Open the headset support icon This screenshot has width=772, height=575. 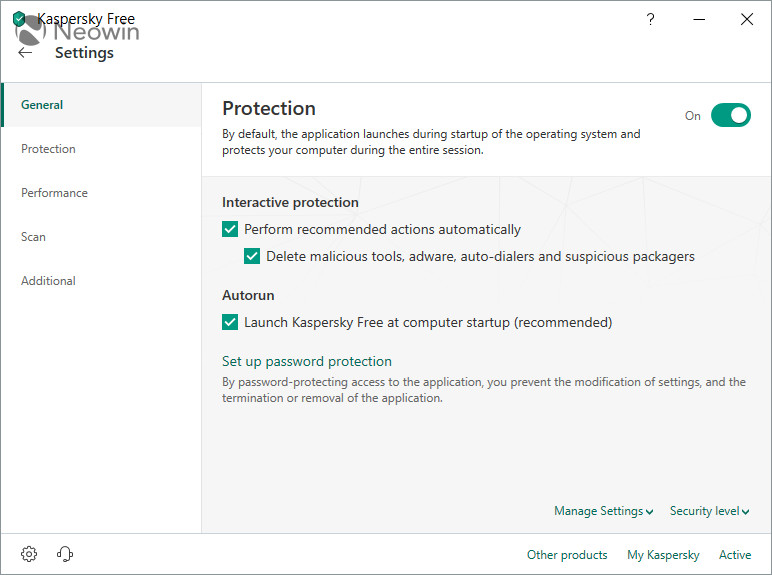point(65,554)
